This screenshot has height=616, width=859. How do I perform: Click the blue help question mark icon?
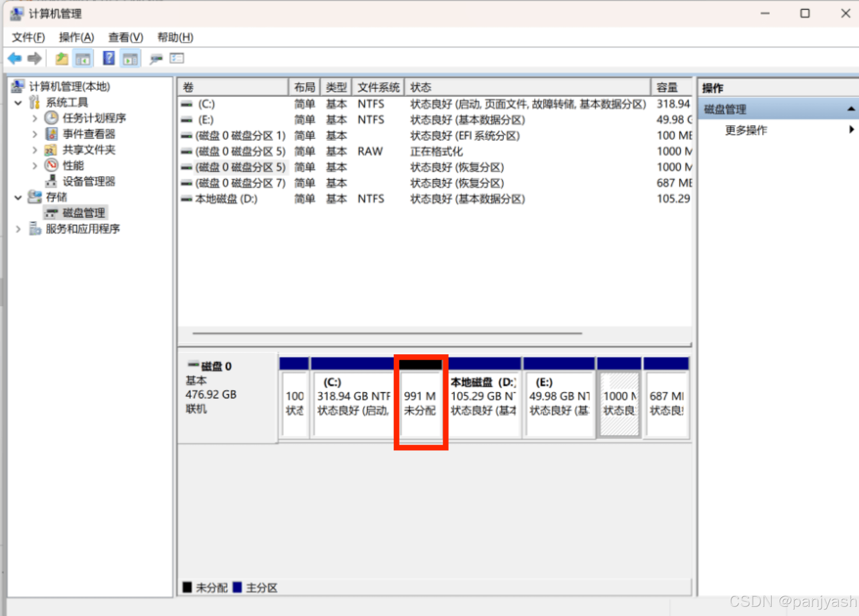108,58
